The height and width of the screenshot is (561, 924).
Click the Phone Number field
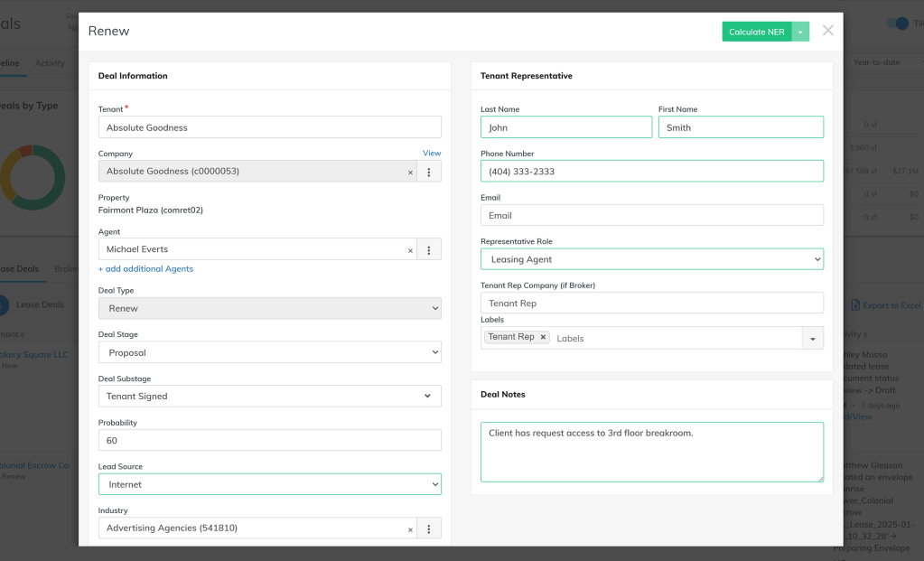(x=652, y=172)
